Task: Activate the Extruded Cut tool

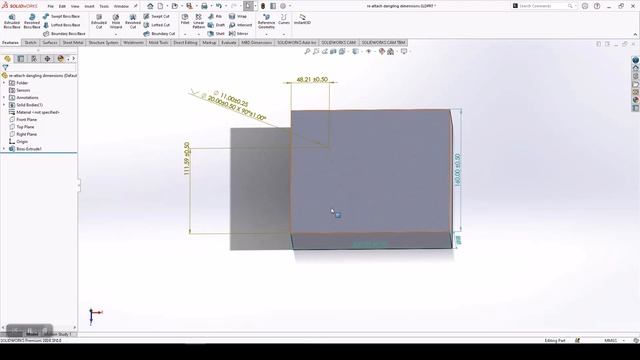Action: pyautogui.click(x=99, y=21)
